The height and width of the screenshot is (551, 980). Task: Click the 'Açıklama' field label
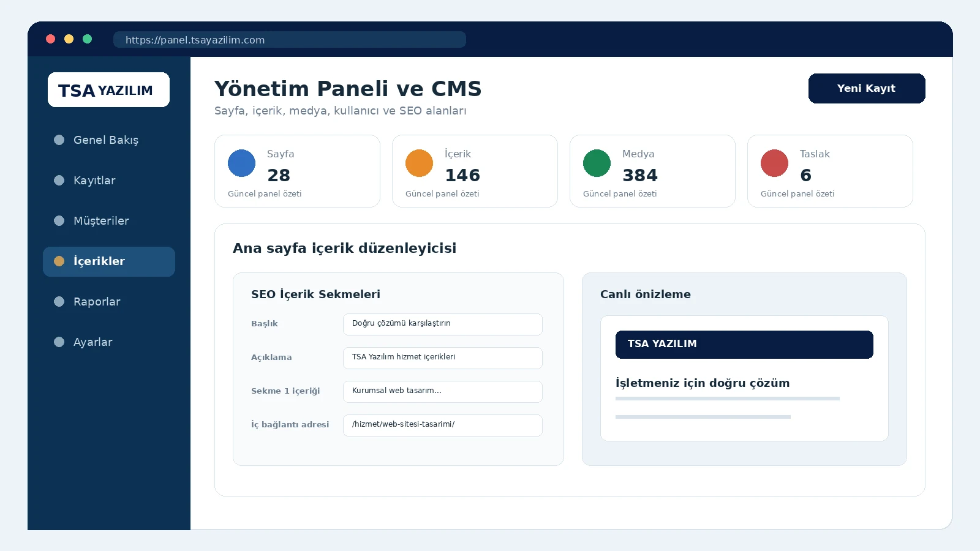271,358
